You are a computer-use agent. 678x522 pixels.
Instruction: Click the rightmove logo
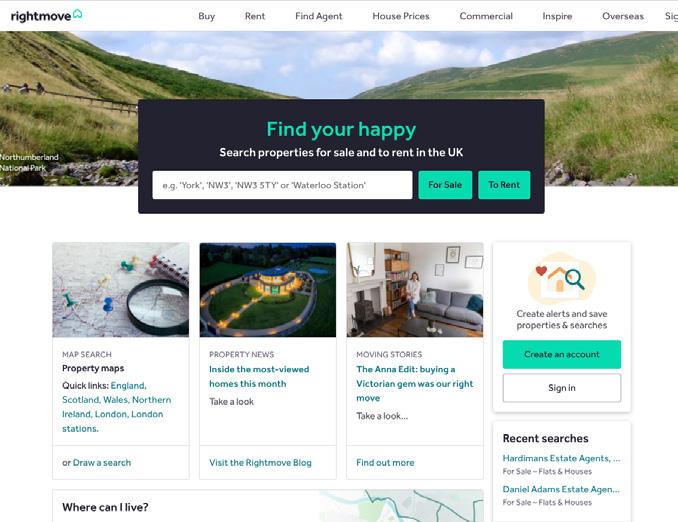[46, 16]
